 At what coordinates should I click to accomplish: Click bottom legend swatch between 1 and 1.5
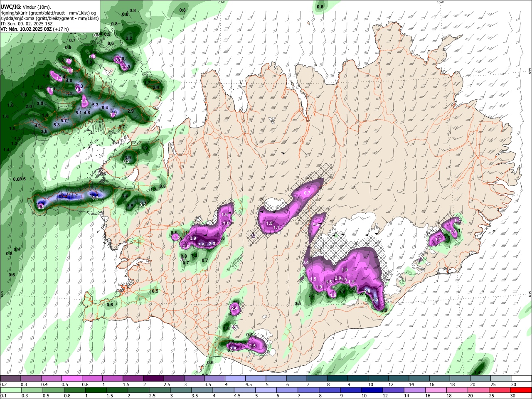pos(96,390)
